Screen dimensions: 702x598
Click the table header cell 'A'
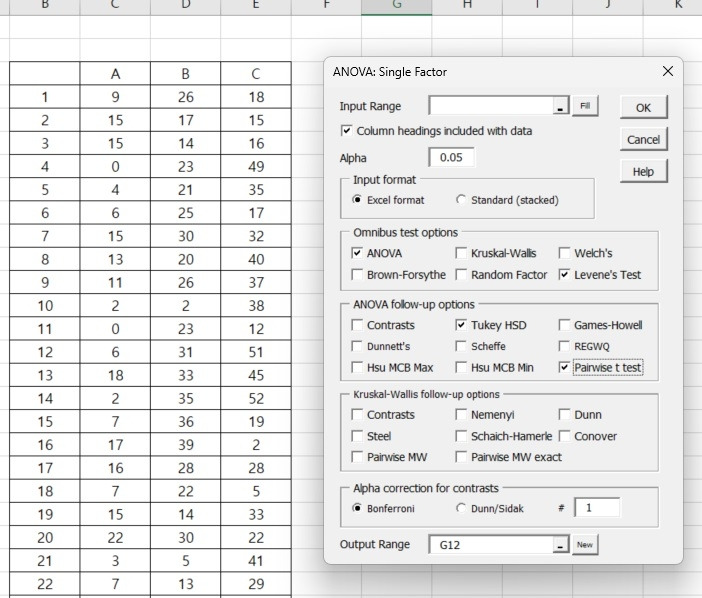[x=115, y=73]
